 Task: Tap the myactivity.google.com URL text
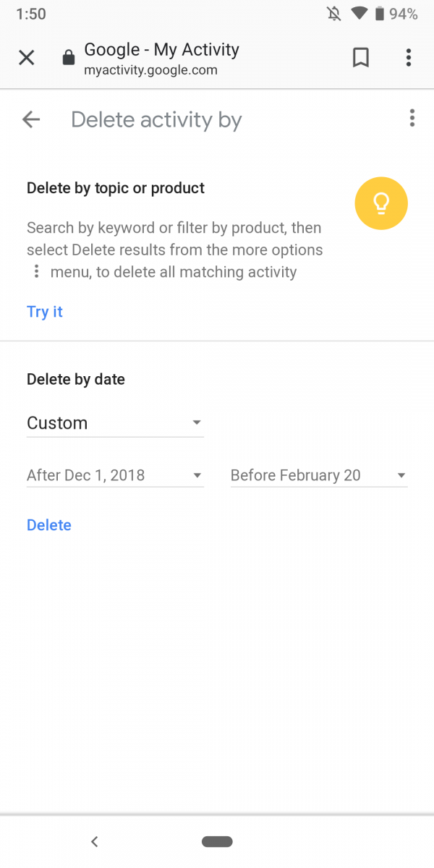pos(150,70)
